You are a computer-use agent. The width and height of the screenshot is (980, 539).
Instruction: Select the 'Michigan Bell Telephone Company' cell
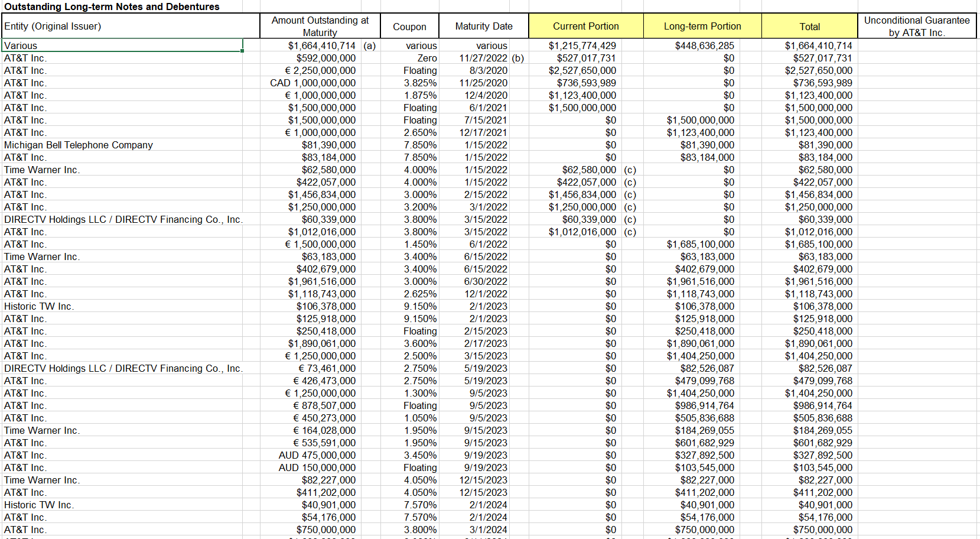click(x=122, y=145)
